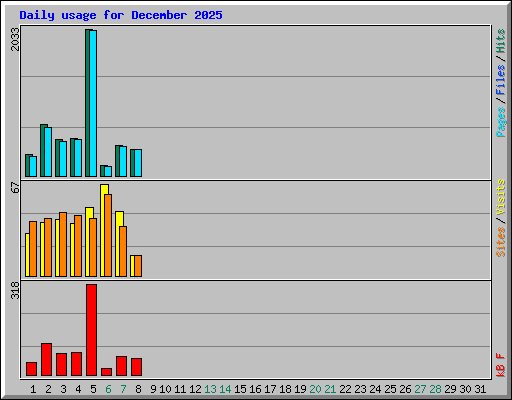Click day label 2 on the x-axis
The height and width of the screenshot is (400, 512).
pyautogui.click(x=48, y=389)
